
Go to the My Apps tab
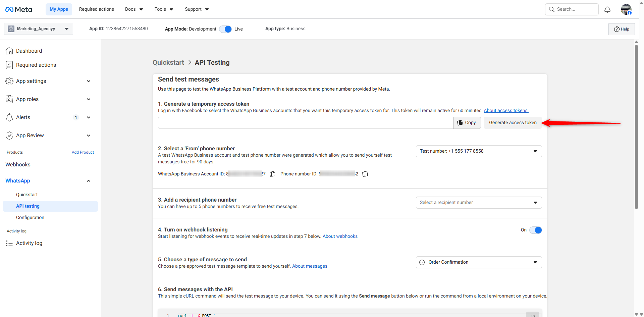coord(59,9)
